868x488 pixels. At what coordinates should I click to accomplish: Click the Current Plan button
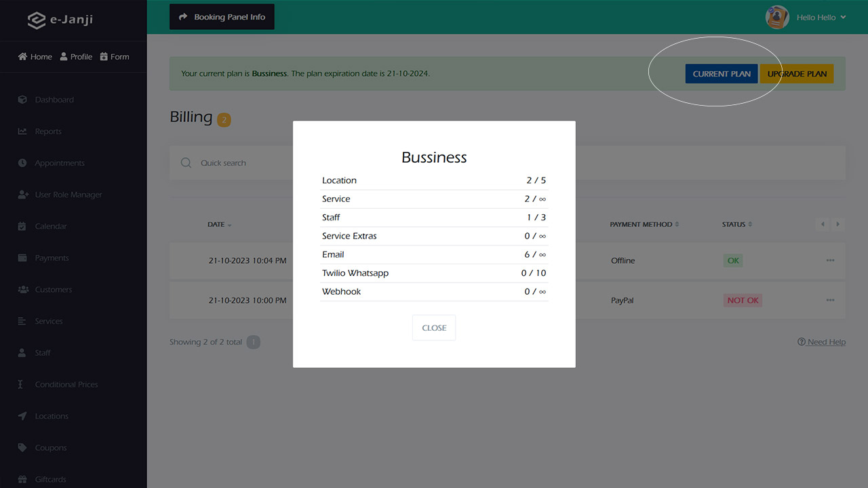click(722, 74)
